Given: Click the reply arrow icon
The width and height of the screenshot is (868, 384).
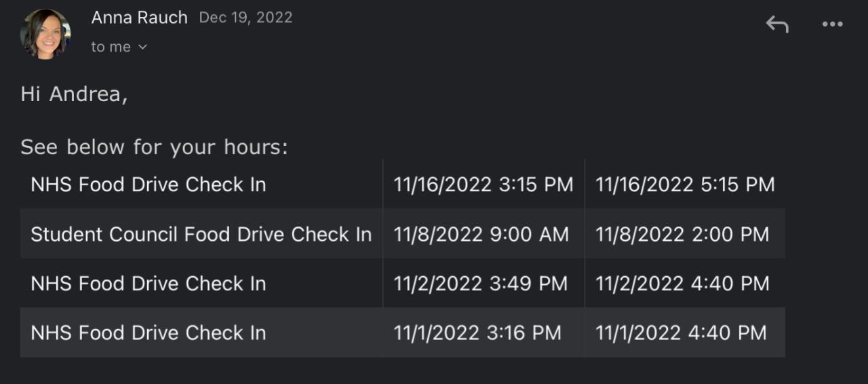Looking at the screenshot, I should (x=777, y=25).
